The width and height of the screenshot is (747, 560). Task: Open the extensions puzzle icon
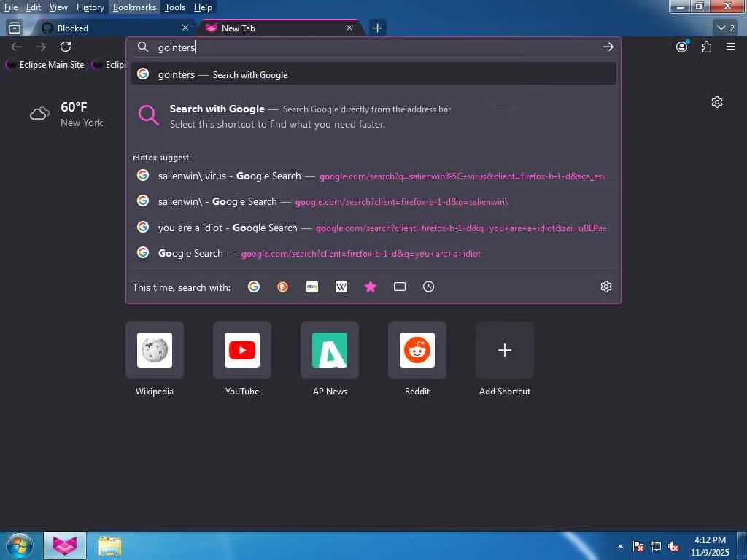tap(706, 47)
